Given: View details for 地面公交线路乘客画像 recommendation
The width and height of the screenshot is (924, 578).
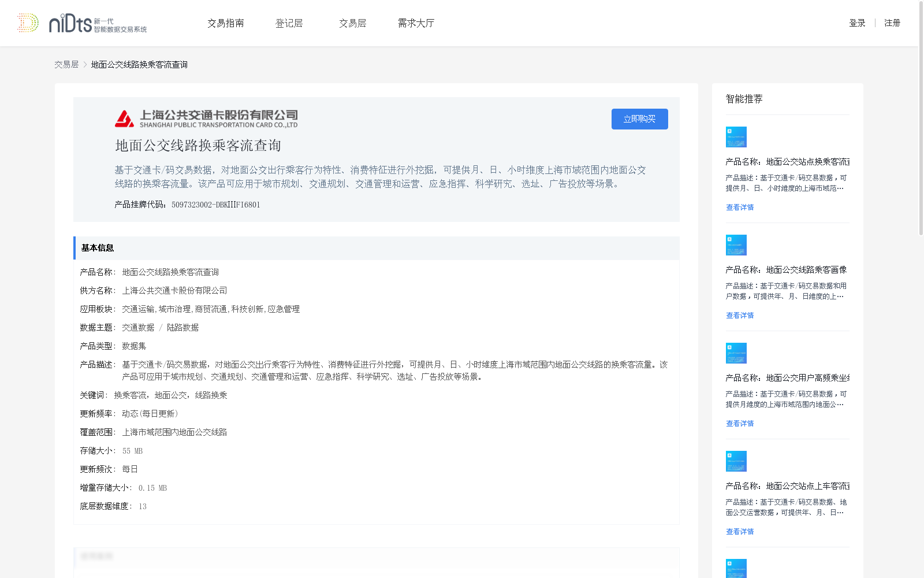Looking at the screenshot, I should click(x=740, y=316).
